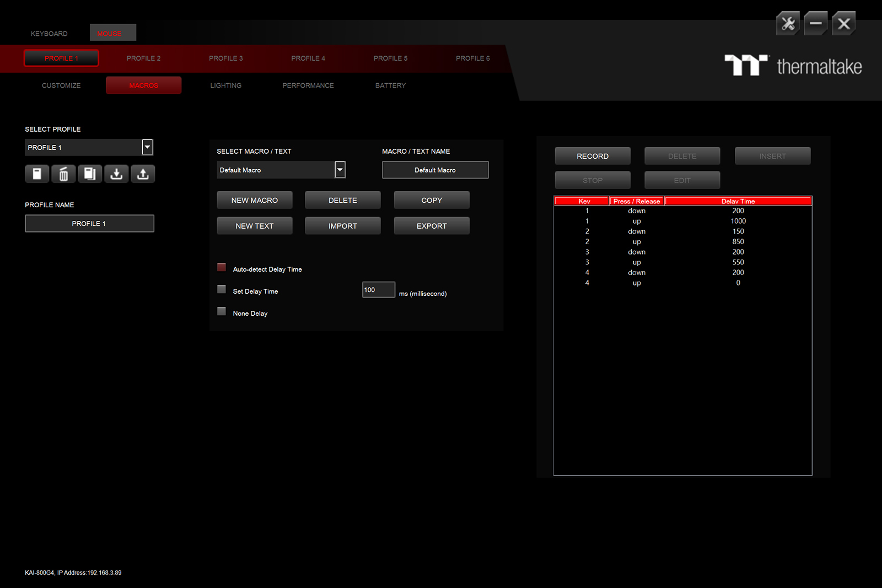Screen dimensions: 882x588
Task: Click the copy profile icon
Action: (x=90, y=174)
